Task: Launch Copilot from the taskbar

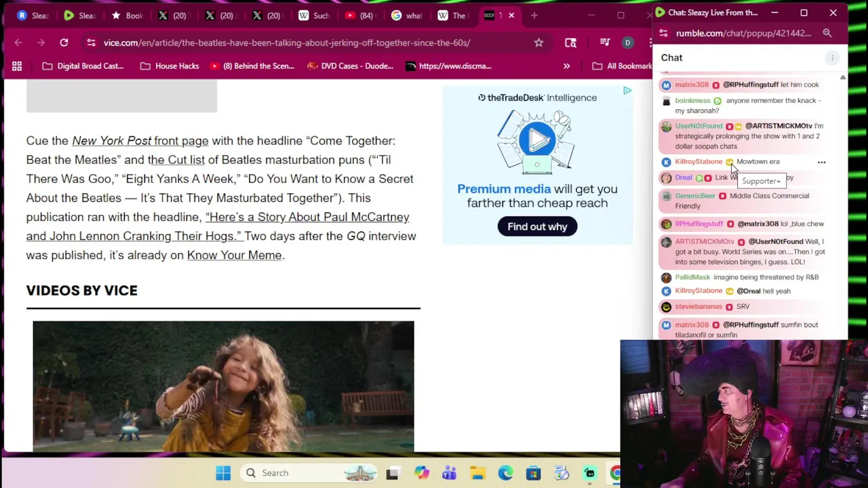Action: (x=421, y=472)
